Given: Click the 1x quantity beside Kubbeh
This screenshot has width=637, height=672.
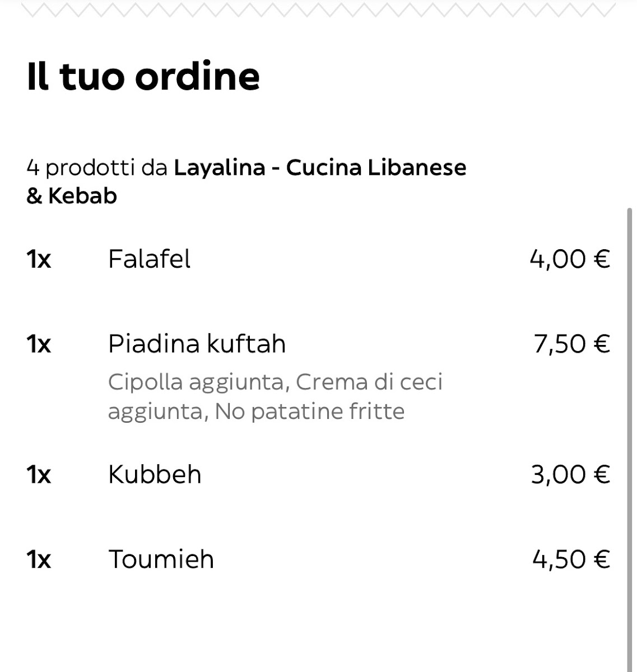Looking at the screenshot, I should pyautogui.click(x=39, y=475).
